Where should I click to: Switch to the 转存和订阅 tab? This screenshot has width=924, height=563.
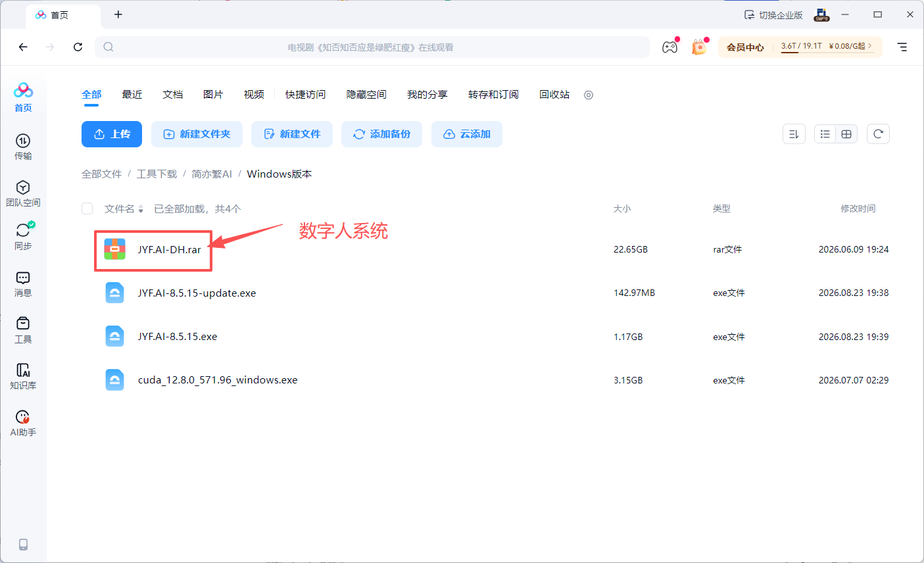493,95
